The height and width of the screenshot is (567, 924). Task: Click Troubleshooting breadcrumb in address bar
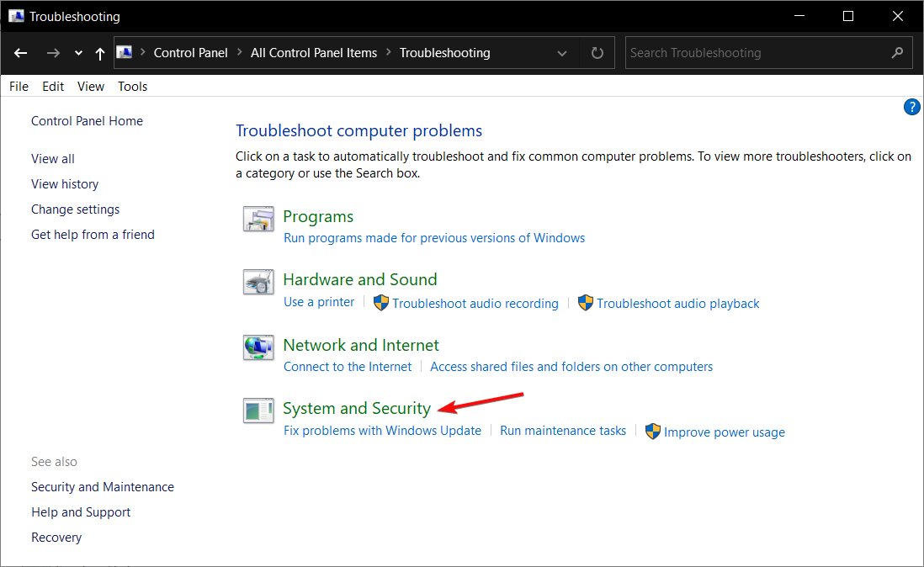445,53
